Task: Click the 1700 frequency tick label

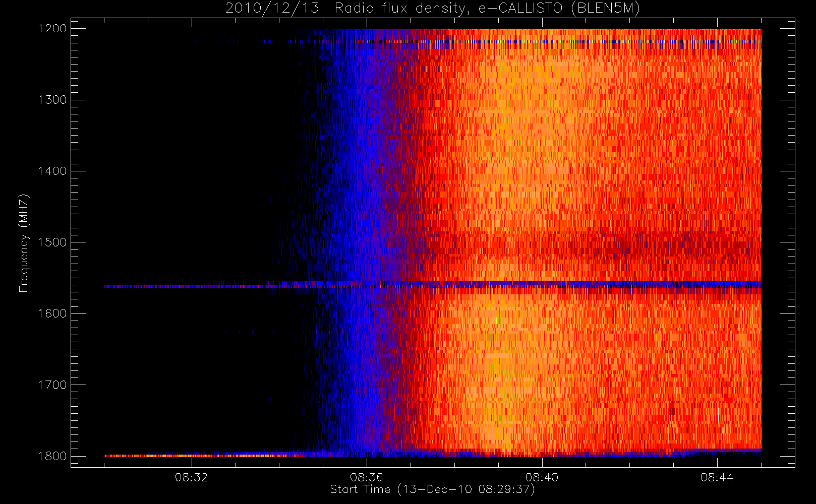Action: coord(52,385)
